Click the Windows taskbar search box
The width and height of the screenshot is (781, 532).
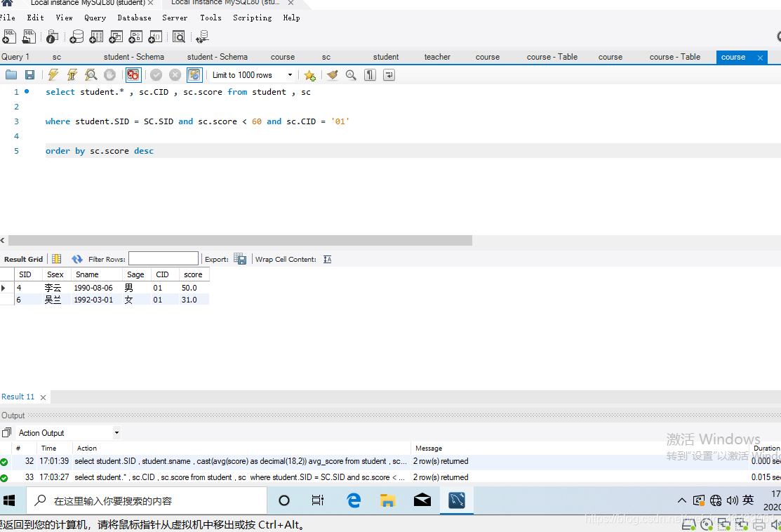[147, 500]
